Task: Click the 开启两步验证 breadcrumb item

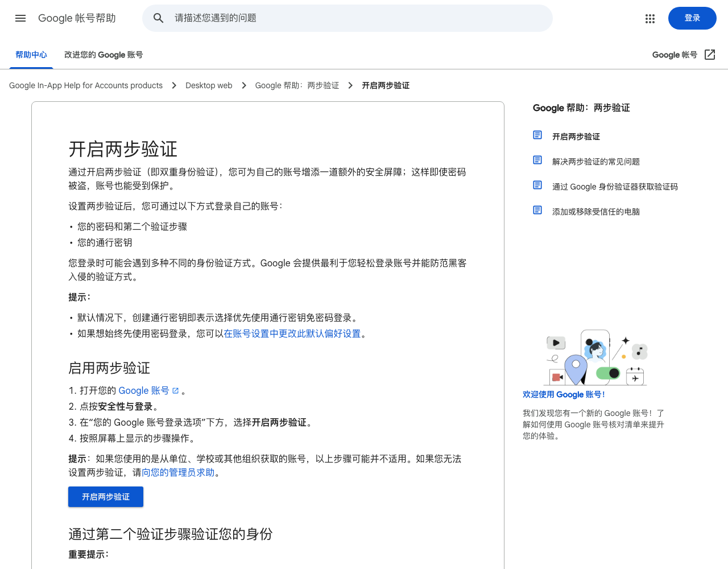Action: (x=386, y=85)
